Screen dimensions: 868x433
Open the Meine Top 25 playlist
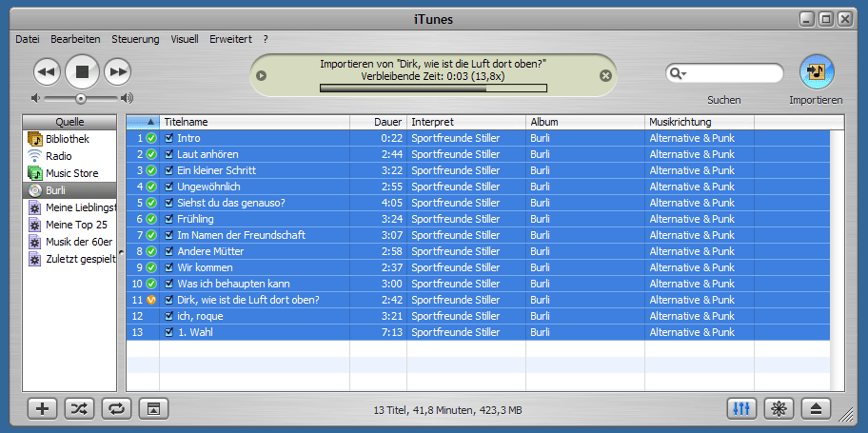point(69,225)
